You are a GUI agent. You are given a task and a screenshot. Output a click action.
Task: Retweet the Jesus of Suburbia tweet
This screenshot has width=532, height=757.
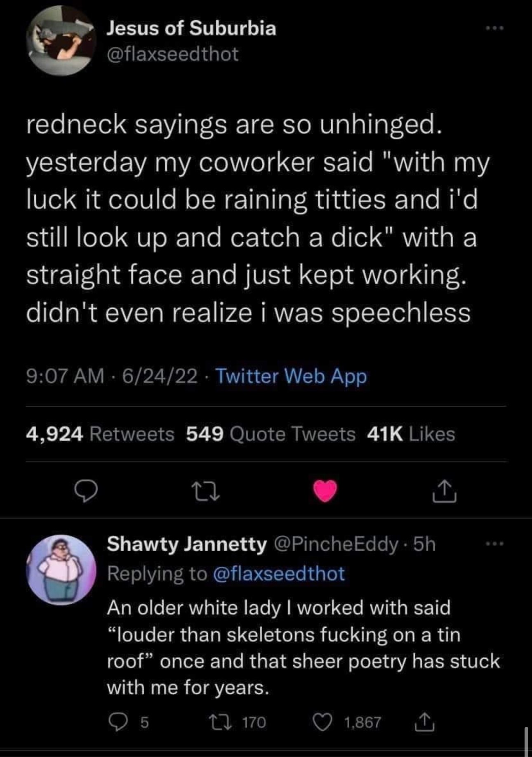coord(205,492)
